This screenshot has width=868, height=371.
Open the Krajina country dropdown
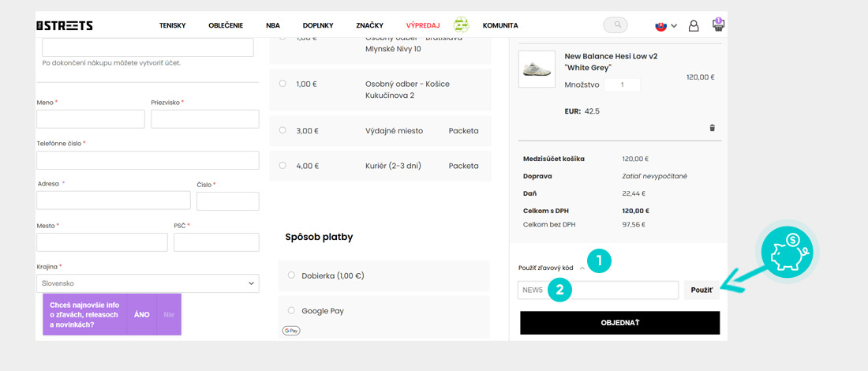click(x=148, y=283)
